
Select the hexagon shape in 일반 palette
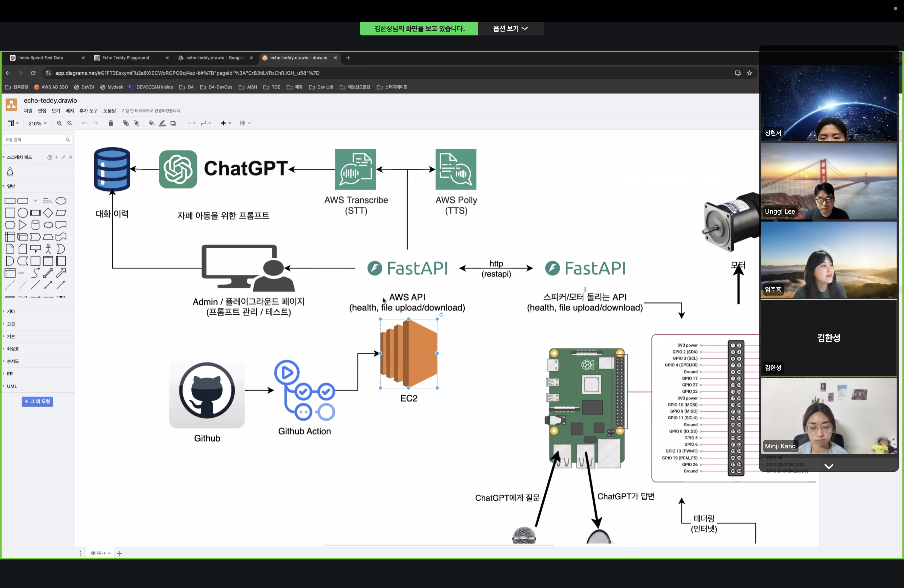coord(10,225)
